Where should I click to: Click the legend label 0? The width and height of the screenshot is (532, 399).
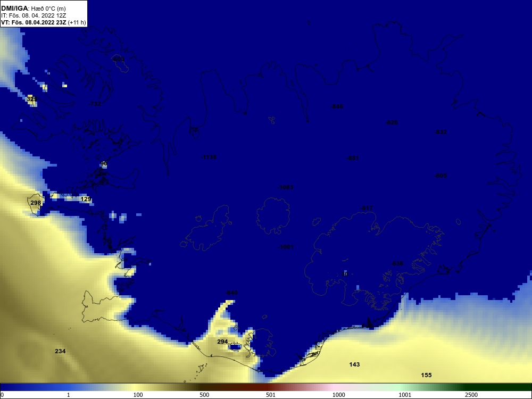[2, 395]
